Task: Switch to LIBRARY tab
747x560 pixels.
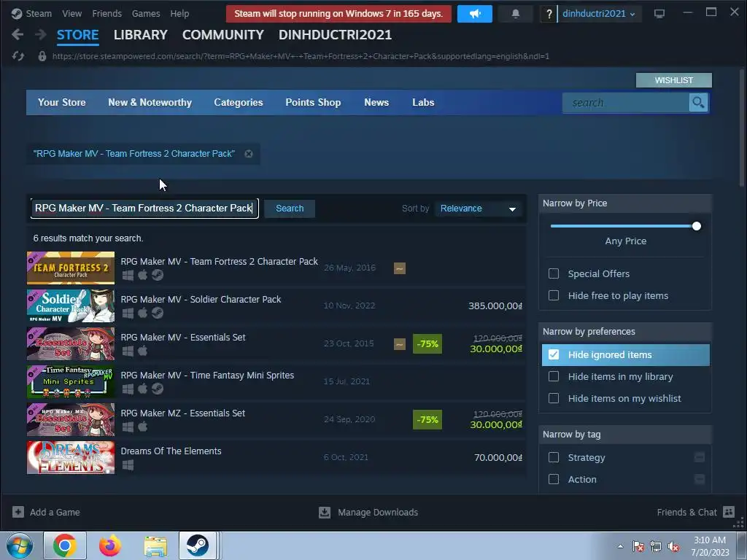Action: click(141, 35)
